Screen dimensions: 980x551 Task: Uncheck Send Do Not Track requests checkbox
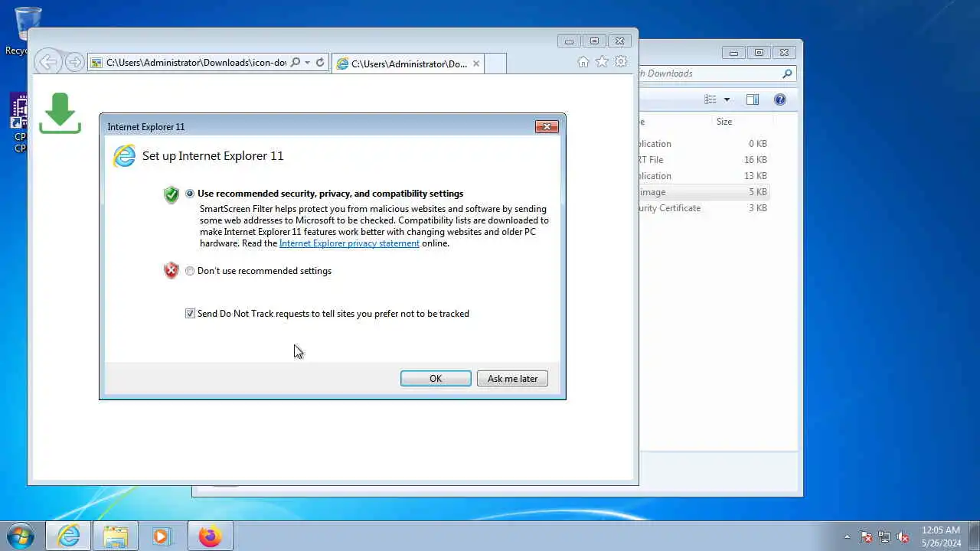[190, 314]
